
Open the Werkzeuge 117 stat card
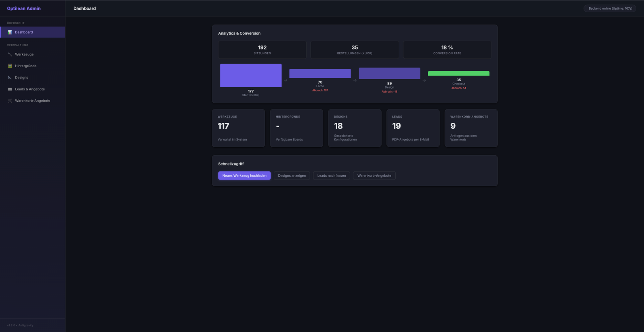(x=238, y=128)
